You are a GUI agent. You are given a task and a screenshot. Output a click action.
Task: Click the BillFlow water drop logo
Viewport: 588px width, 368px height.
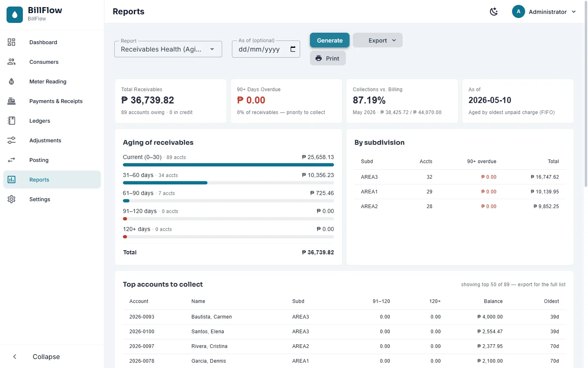[x=15, y=15]
